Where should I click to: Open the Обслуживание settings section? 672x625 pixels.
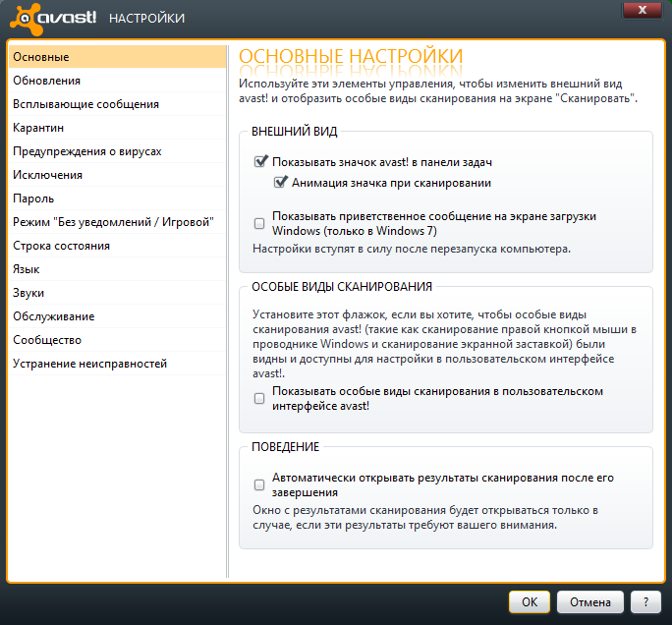click(117, 315)
